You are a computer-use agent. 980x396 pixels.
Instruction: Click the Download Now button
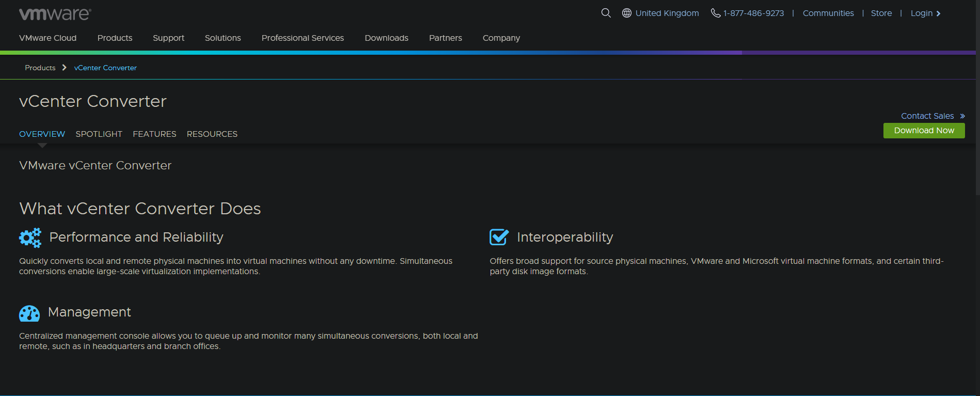tap(924, 131)
